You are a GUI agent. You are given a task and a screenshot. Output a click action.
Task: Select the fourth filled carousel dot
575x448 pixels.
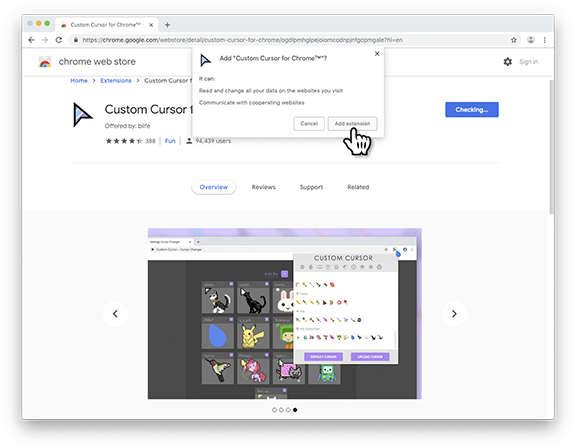[x=295, y=410]
